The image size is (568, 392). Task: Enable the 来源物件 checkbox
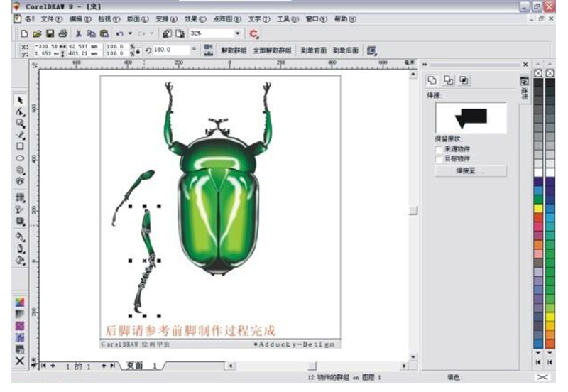pos(439,149)
